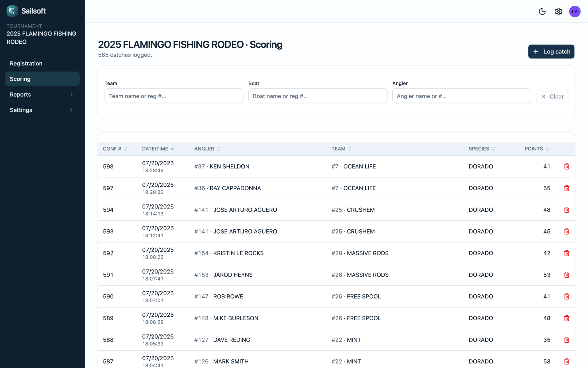The width and height of the screenshot is (588, 368).
Task: Sort table by SPECIES column
Action: [x=482, y=149]
